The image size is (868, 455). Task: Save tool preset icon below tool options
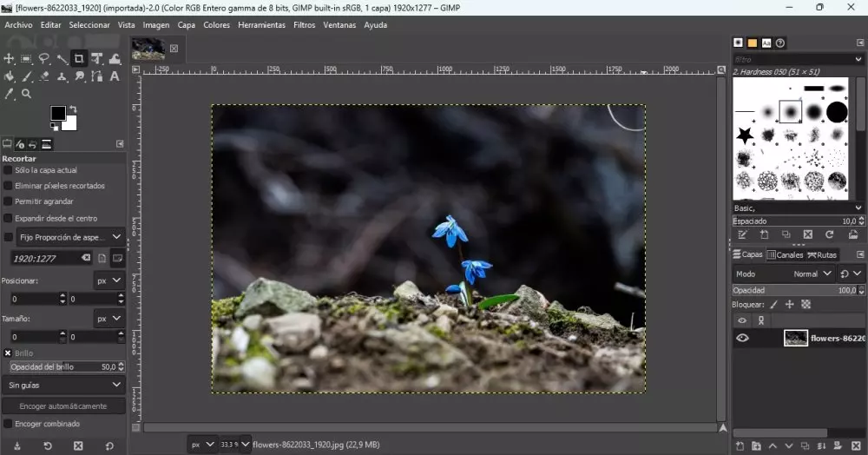pos(17,446)
